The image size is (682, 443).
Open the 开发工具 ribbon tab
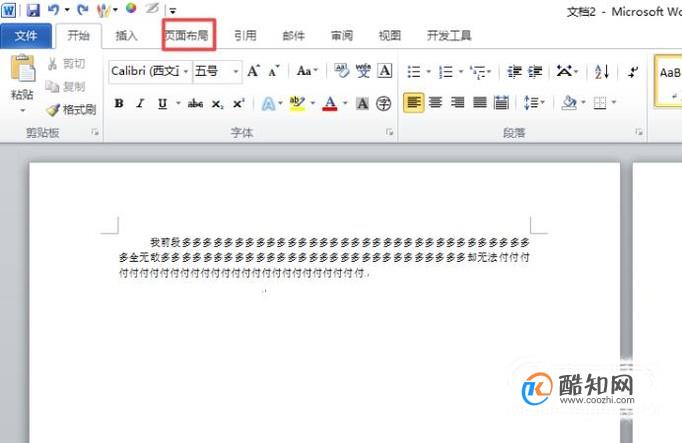(449, 36)
